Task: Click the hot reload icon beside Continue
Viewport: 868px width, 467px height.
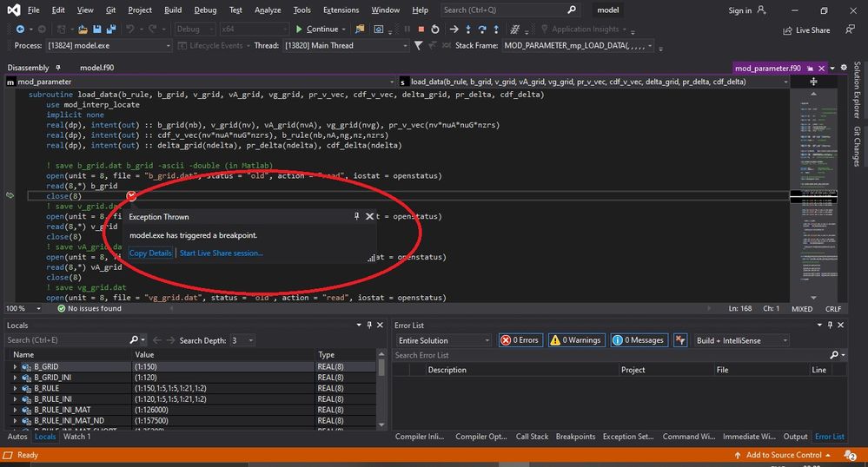Action: (x=360, y=30)
